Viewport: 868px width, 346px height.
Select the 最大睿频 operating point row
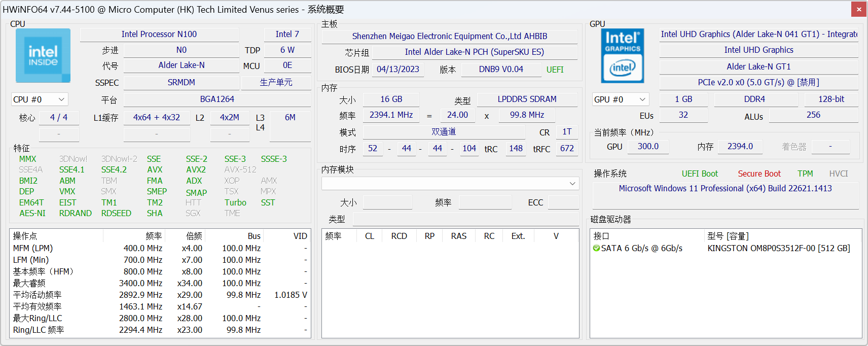pyautogui.click(x=29, y=283)
